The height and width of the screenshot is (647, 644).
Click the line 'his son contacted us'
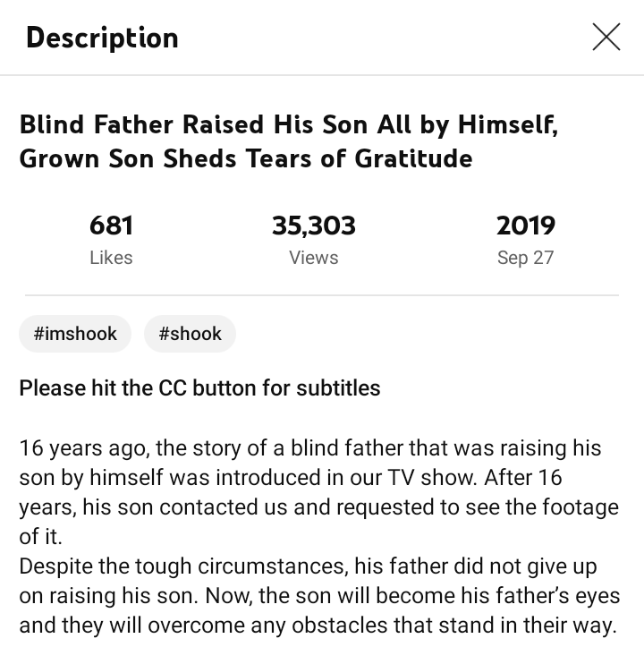pyautogui.click(x=318, y=507)
